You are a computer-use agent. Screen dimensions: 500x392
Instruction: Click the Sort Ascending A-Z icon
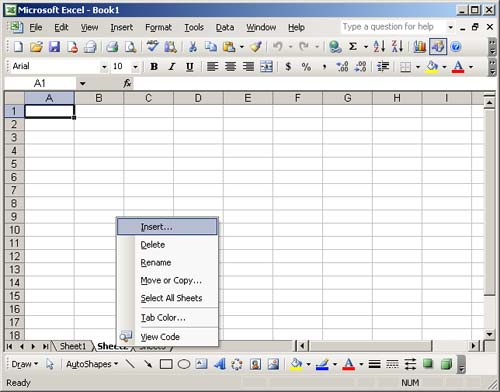pyautogui.click(x=379, y=47)
